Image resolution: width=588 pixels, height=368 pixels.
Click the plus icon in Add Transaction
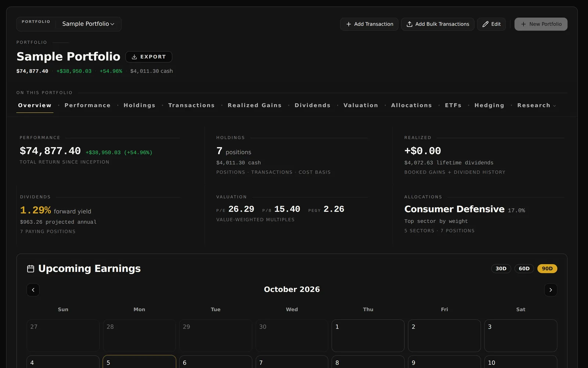[x=348, y=24]
